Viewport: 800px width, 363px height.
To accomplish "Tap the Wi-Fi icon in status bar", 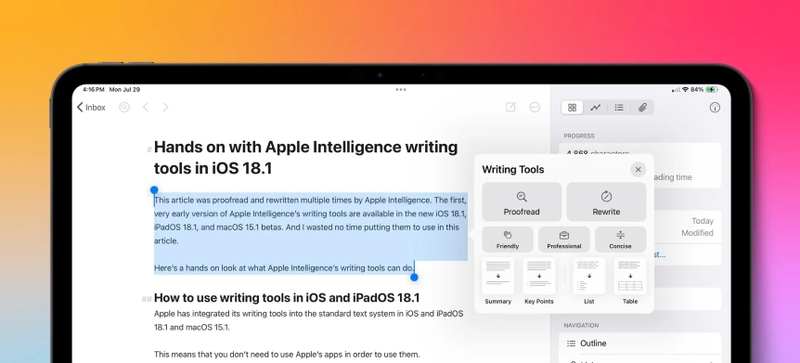I will click(685, 89).
